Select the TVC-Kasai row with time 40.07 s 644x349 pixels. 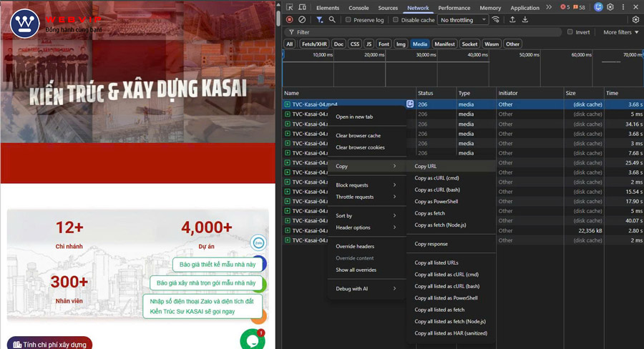(463, 221)
